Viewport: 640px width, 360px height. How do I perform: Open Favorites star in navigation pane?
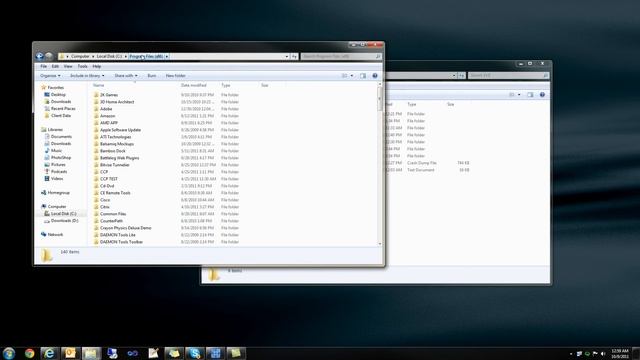coord(44,87)
